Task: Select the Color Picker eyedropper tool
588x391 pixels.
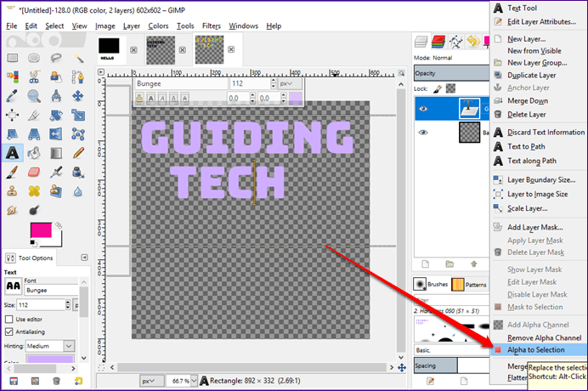Action: pos(13,96)
